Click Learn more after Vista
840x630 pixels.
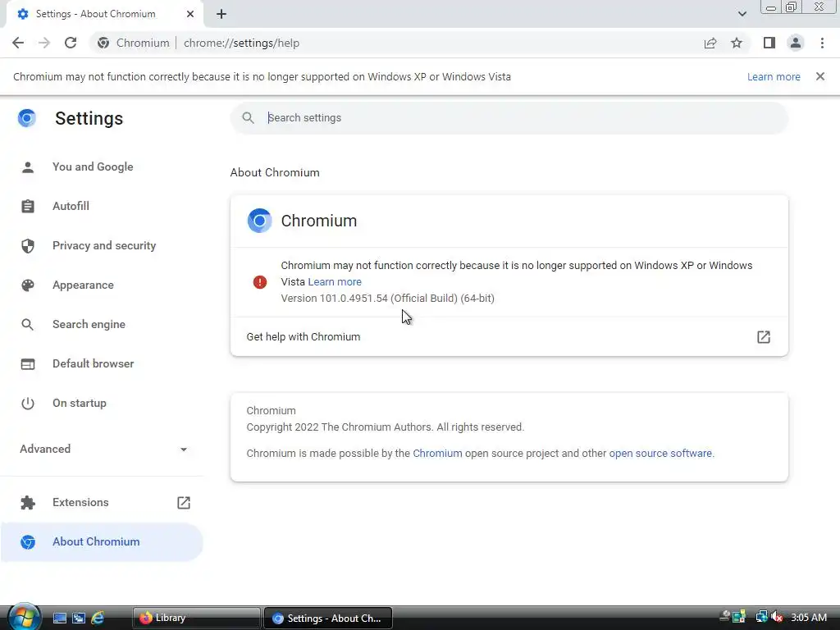point(335,282)
